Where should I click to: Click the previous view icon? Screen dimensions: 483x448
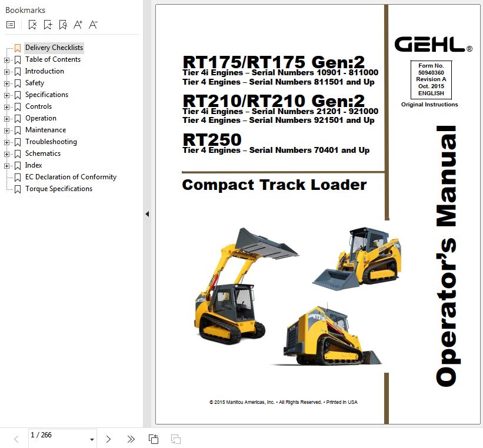[x=154, y=439]
